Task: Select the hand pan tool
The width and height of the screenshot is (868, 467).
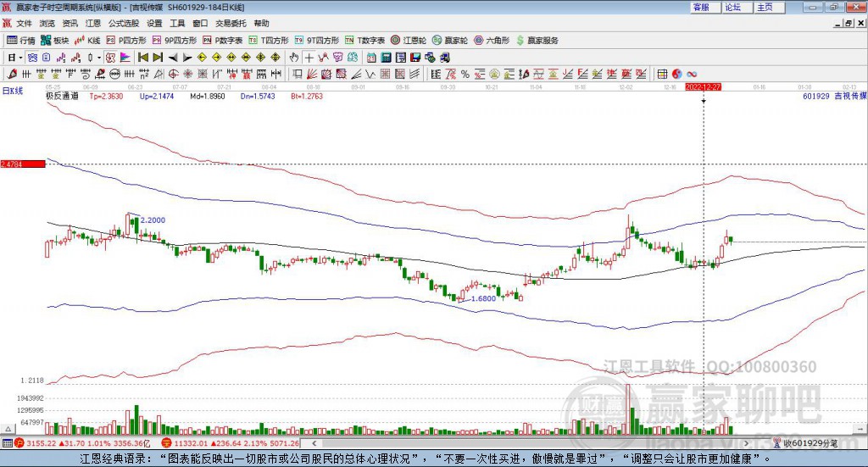Action: click(x=294, y=57)
